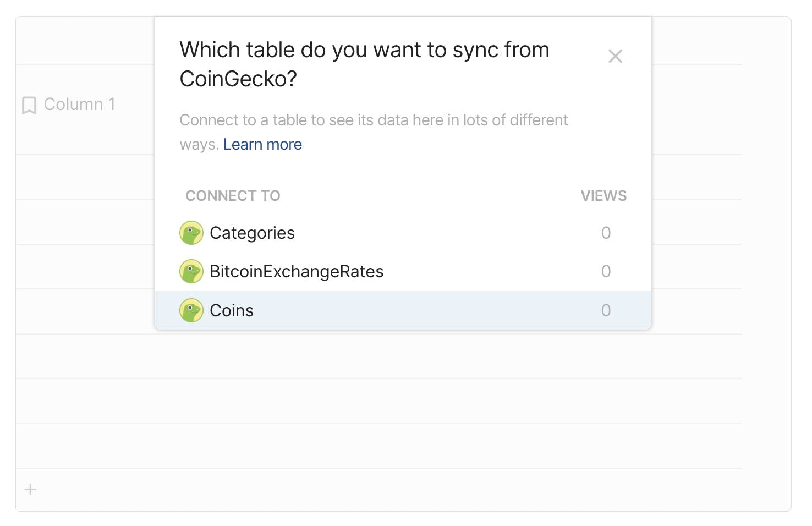Click the gecko icon beside Categories

[191, 233]
